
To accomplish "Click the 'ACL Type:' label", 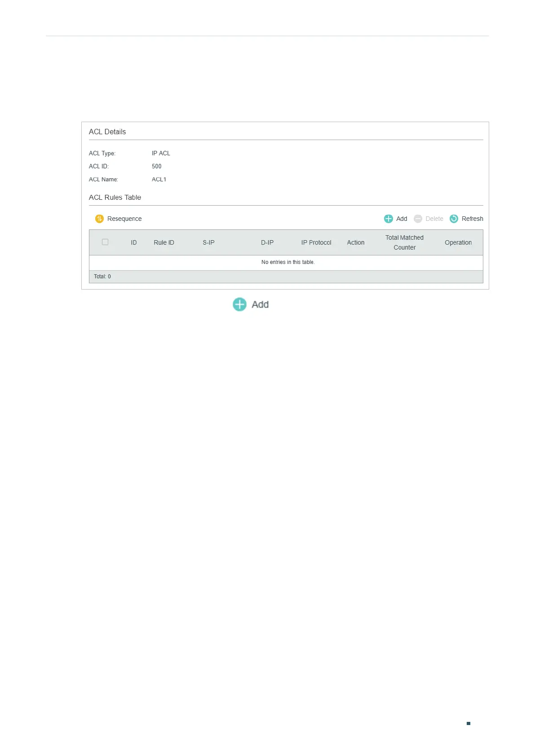I will click(102, 153).
